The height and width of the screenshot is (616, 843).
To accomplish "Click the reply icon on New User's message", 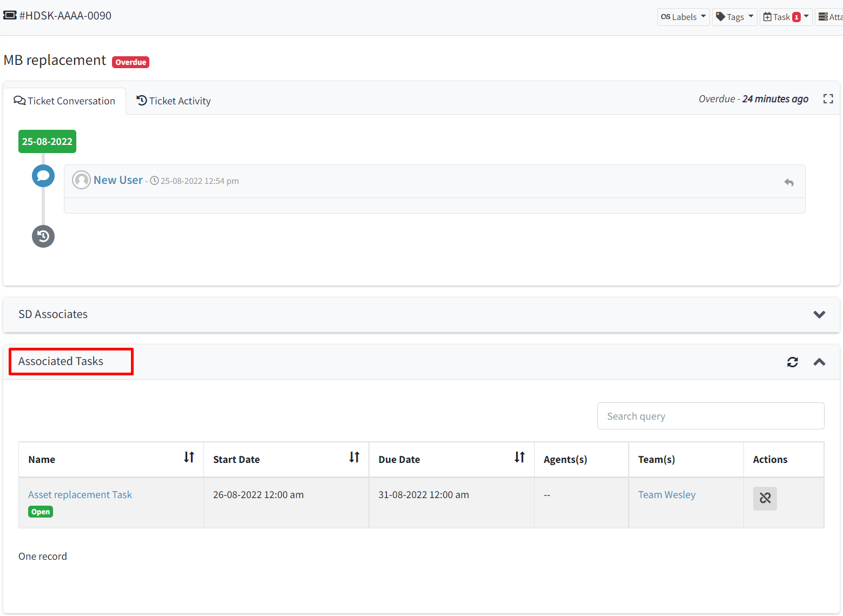I will tap(789, 182).
